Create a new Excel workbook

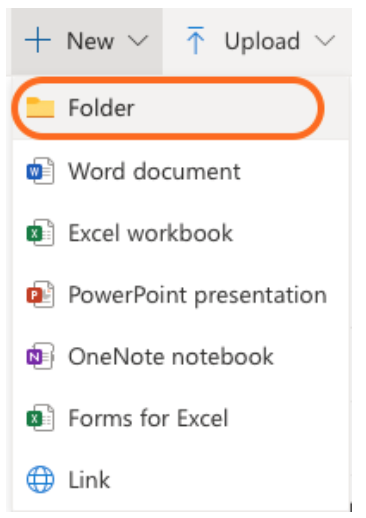[x=181, y=233]
